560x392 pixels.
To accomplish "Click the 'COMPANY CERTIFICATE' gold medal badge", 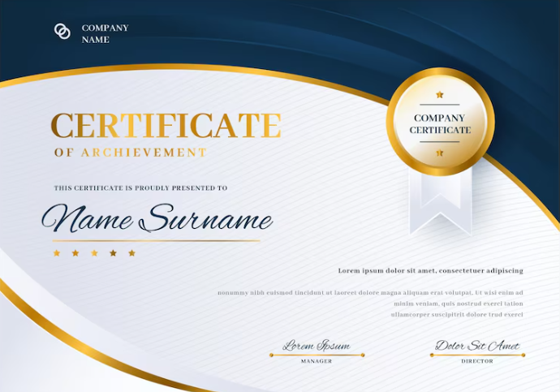I will (x=440, y=122).
